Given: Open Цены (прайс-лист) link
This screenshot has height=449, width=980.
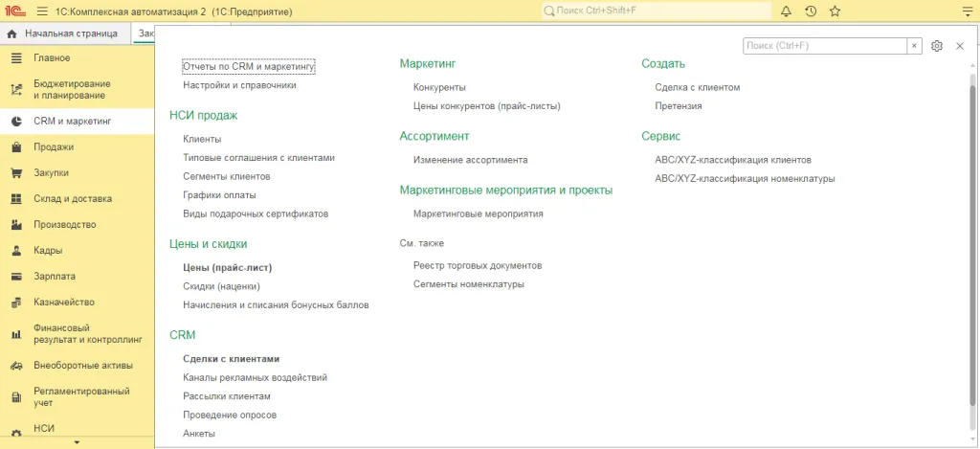Looking at the screenshot, I should coord(228,268).
